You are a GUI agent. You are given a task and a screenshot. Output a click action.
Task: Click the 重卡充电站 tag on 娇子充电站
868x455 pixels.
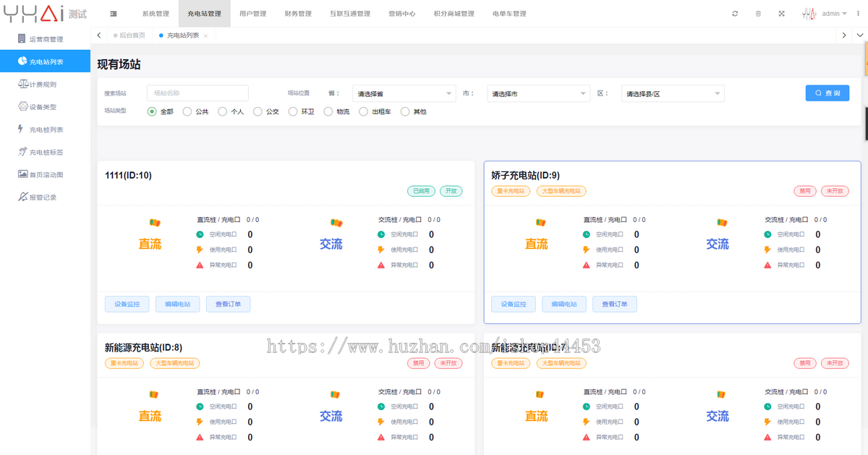pyautogui.click(x=511, y=191)
